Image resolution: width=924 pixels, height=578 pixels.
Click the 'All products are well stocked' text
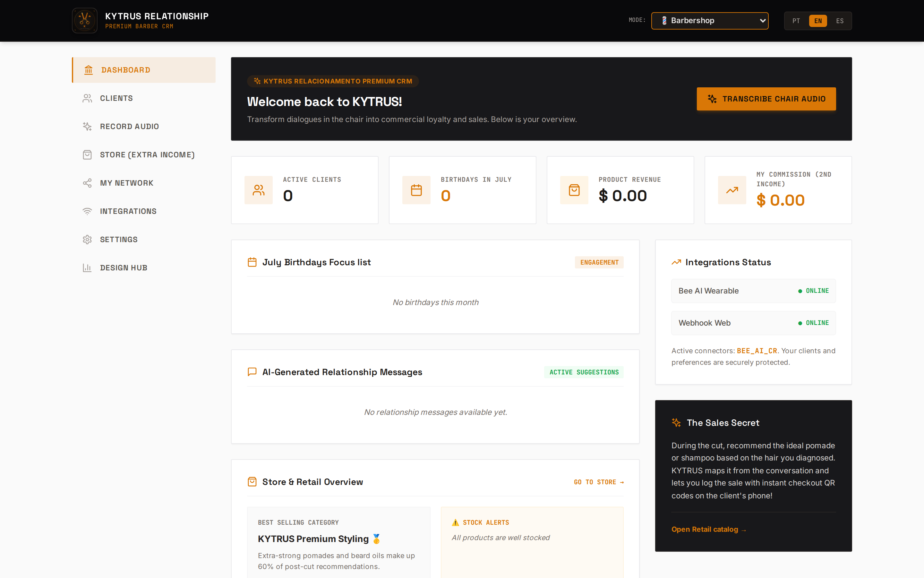coord(501,538)
